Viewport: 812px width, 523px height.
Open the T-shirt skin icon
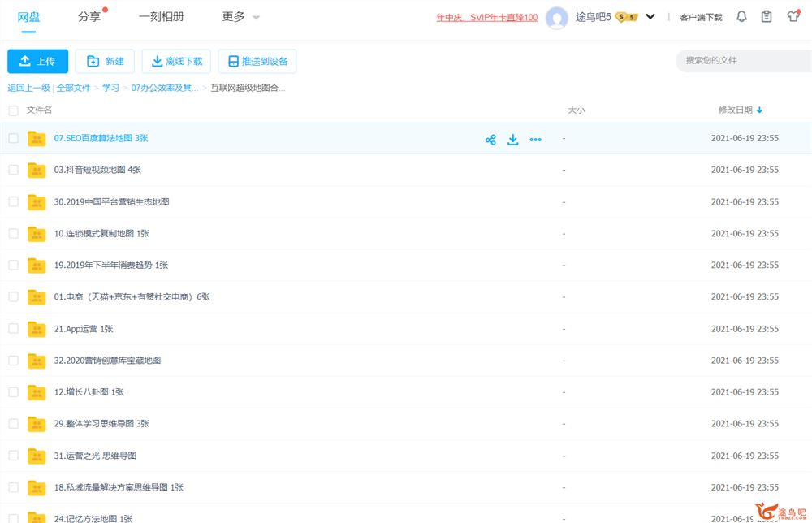point(793,17)
